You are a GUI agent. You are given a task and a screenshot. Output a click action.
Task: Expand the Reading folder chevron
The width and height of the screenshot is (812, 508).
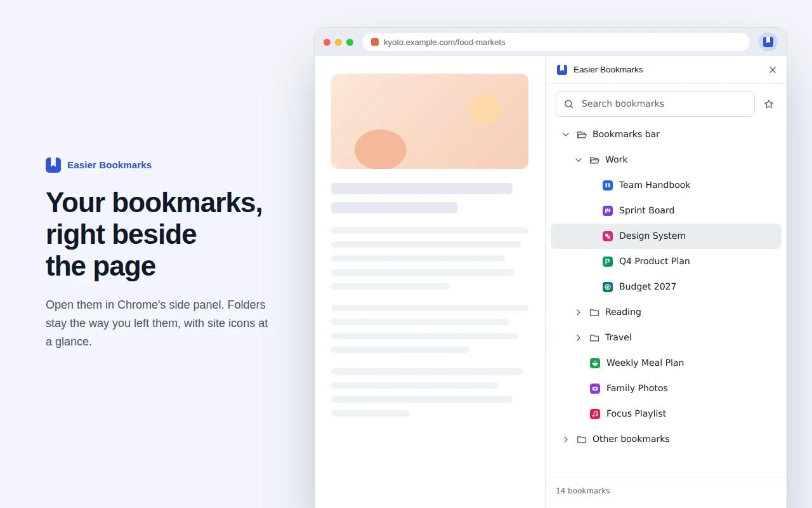[x=579, y=312]
